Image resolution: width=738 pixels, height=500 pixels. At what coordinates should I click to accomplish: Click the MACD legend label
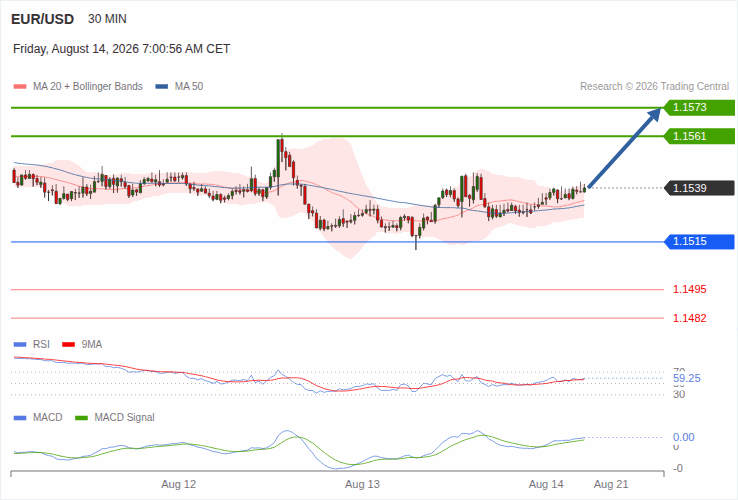point(48,417)
